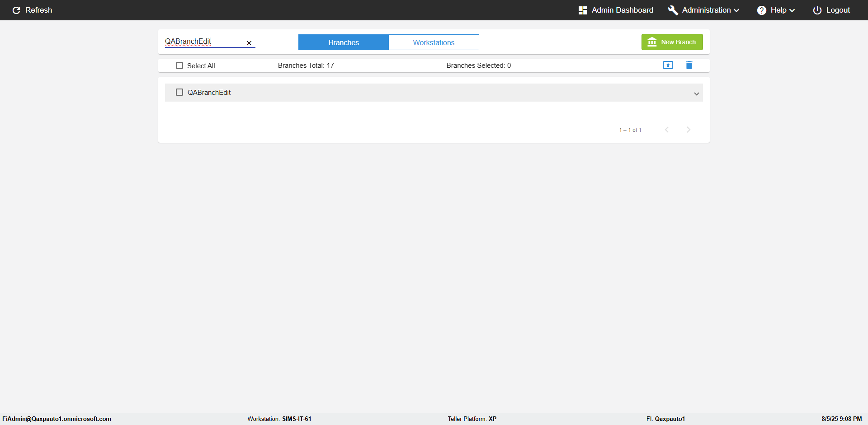Screen dimensions: 868x425
Task: Click the New Branch button text
Action: [x=679, y=42]
